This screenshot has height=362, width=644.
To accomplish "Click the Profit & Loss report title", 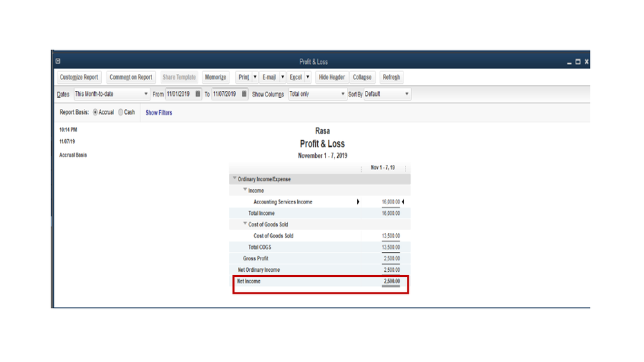I will [322, 144].
